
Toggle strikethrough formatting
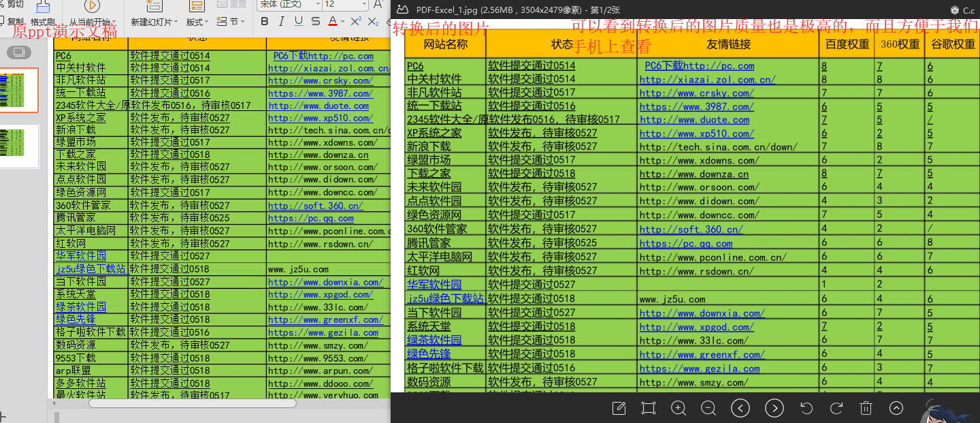tap(316, 21)
